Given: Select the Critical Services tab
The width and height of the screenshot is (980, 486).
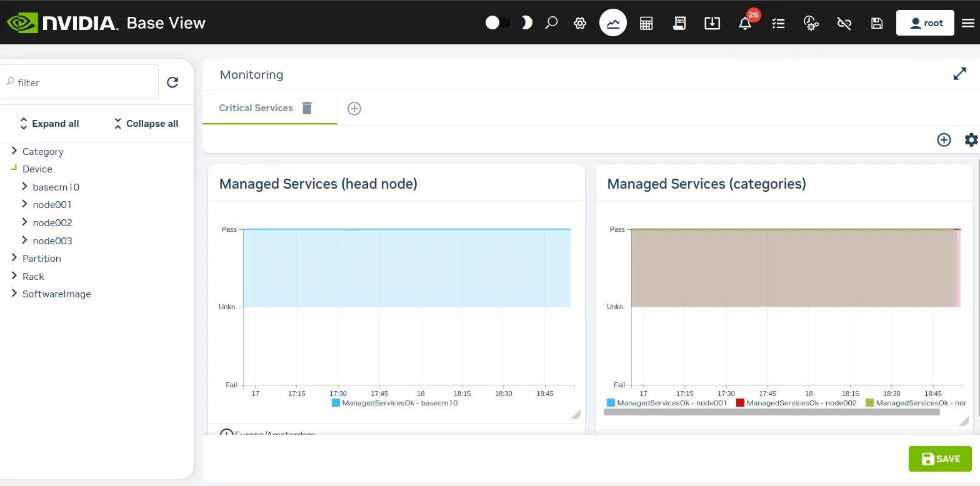Looking at the screenshot, I should coord(256,108).
